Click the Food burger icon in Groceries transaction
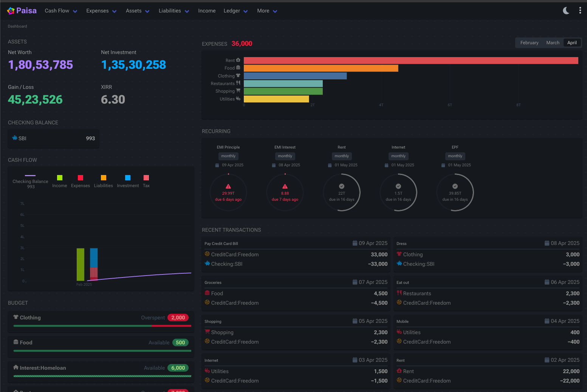 (207, 293)
